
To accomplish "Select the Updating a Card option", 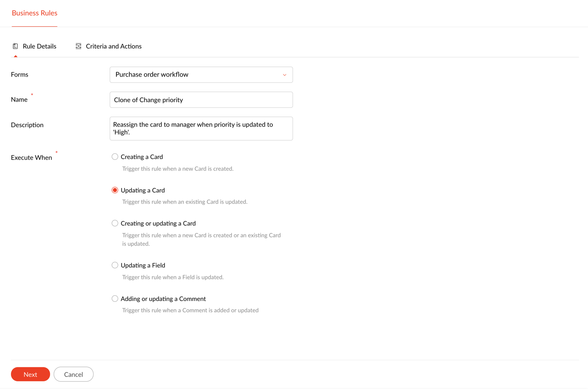I will (115, 190).
